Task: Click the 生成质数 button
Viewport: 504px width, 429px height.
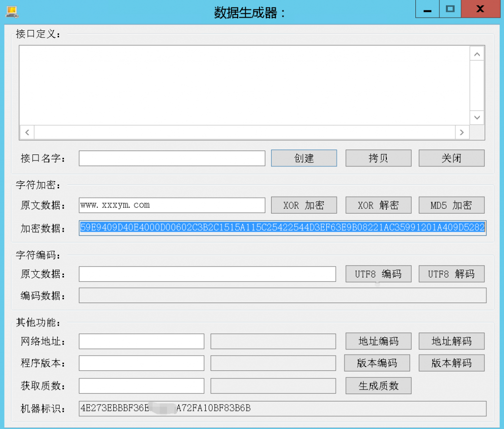Action: pos(378,385)
